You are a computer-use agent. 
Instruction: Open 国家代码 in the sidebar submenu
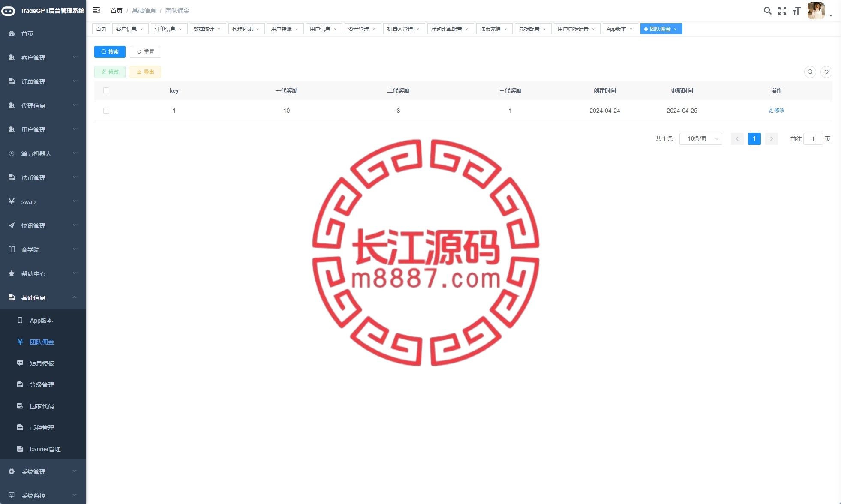click(43, 406)
